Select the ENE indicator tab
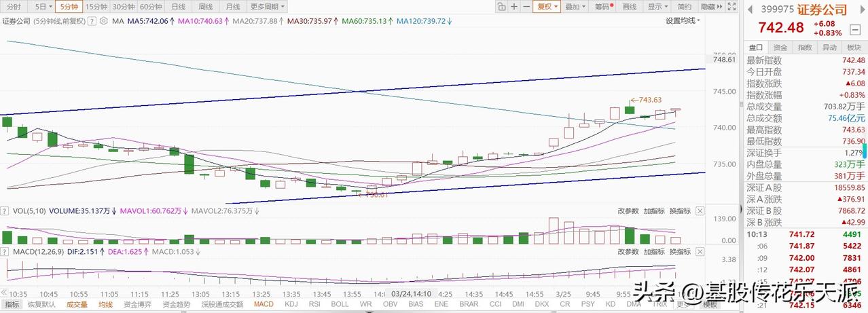This screenshot has height=313, width=868. (x=441, y=304)
